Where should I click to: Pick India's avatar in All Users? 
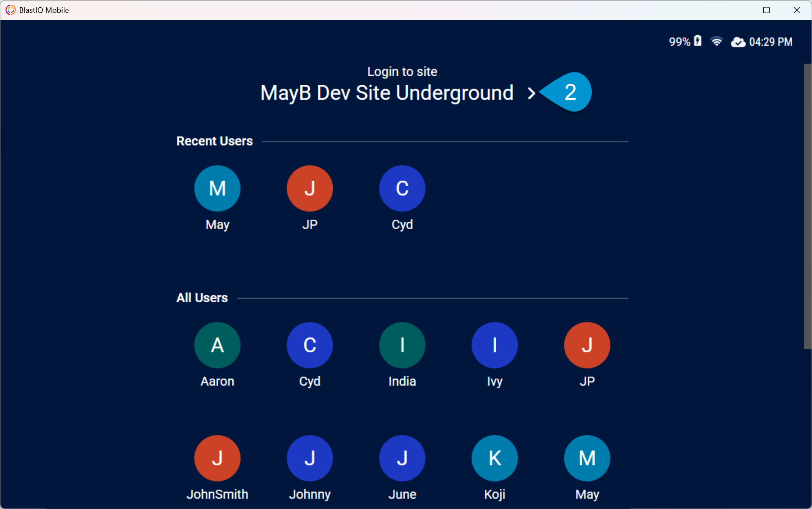pyautogui.click(x=402, y=345)
